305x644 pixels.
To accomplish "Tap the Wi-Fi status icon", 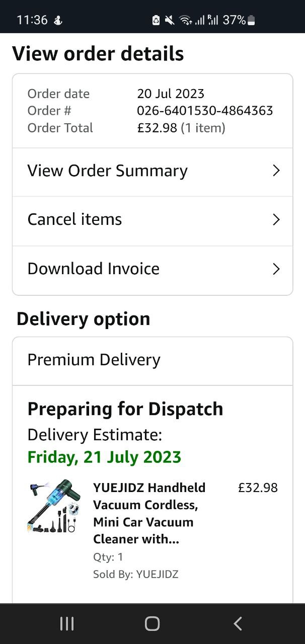I will pyautogui.click(x=185, y=20).
